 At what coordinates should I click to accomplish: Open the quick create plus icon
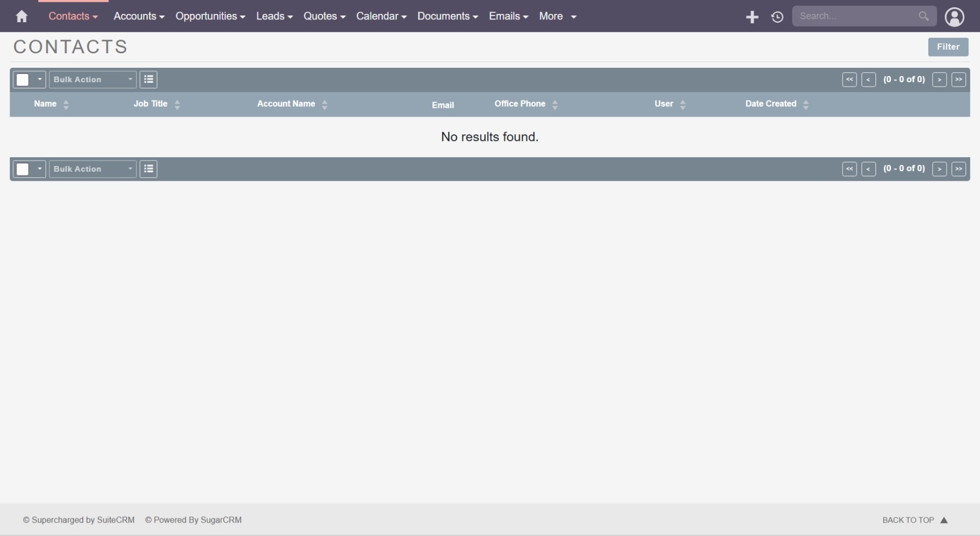[752, 17]
